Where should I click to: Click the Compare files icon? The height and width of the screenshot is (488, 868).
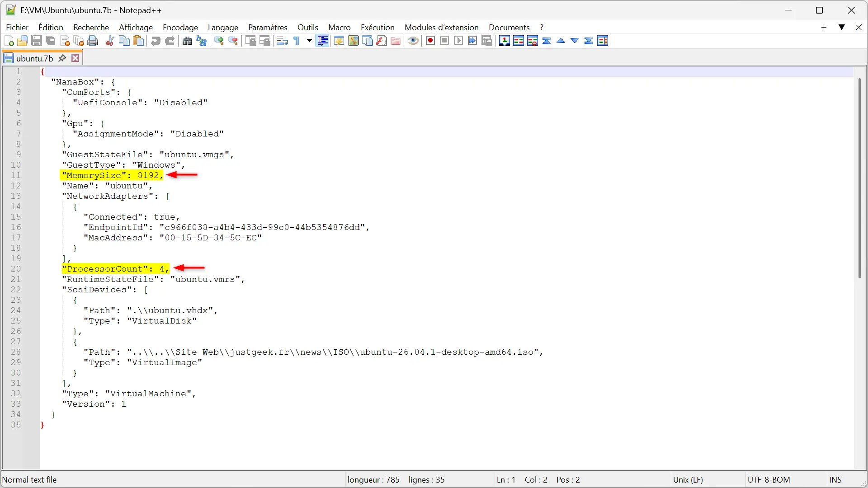[519, 41]
